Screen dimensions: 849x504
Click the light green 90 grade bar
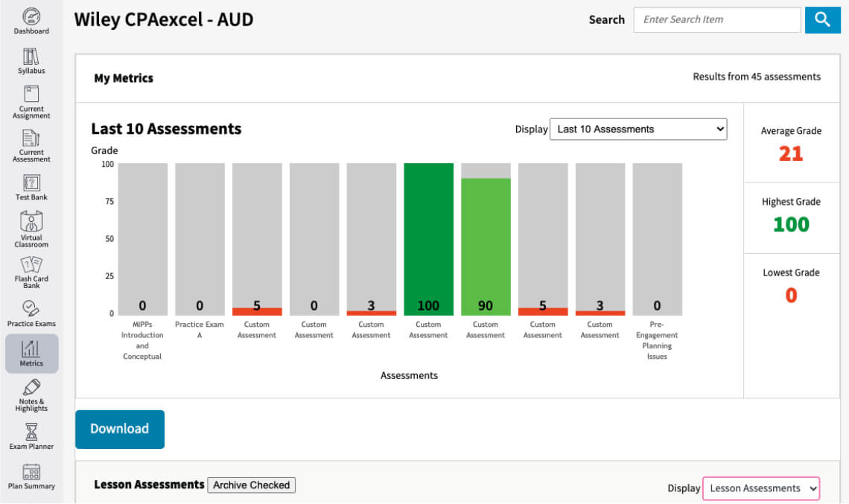tap(486, 246)
